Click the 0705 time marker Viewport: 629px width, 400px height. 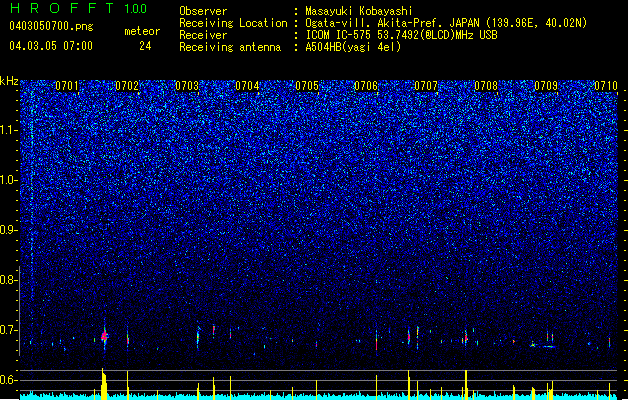[x=306, y=86]
